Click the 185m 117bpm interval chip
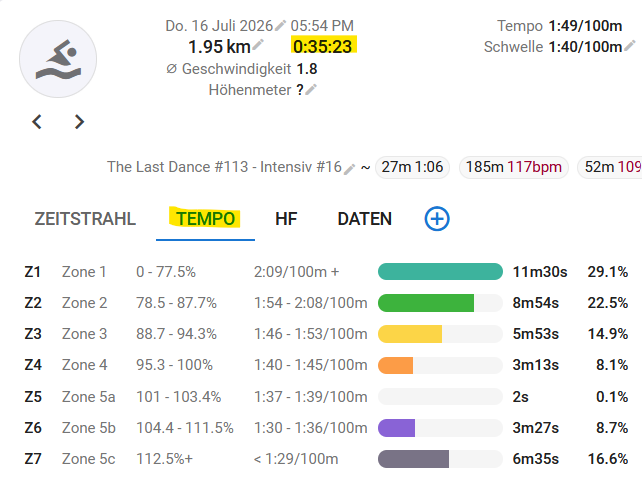The width and height of the screenshot is (642, 478). tap(514, 167)
